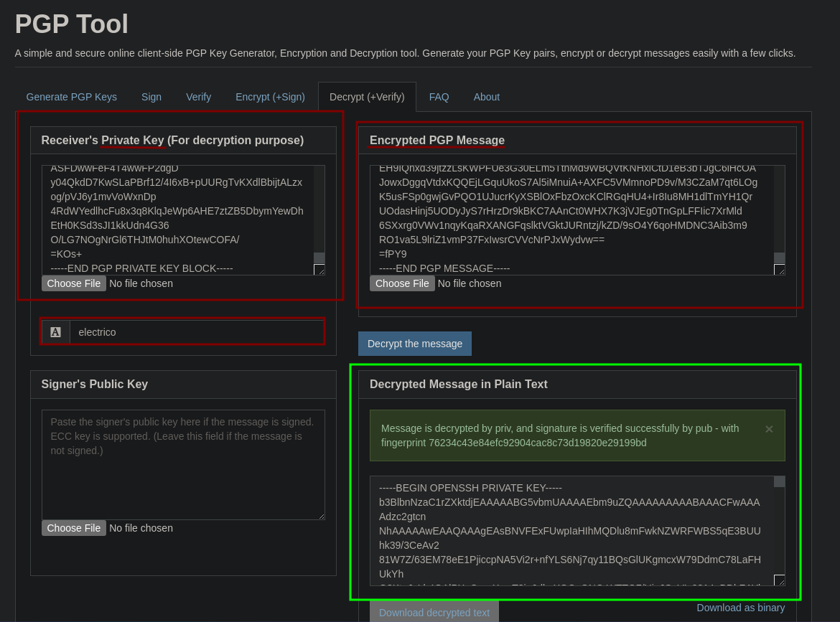Click Download decrypted text button
The image size is (840, 622).
click(434, 612)
